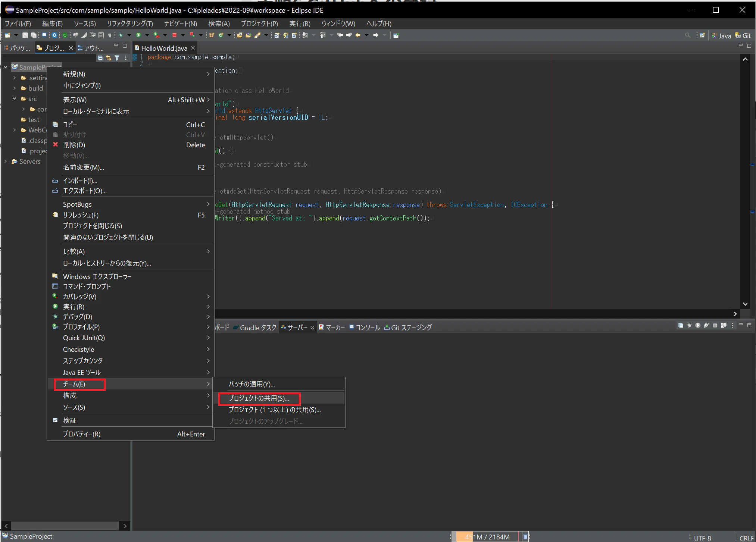Switch to the コンソール tab
The height and width of the screenshot is (542, 756).
coord(365,327)
